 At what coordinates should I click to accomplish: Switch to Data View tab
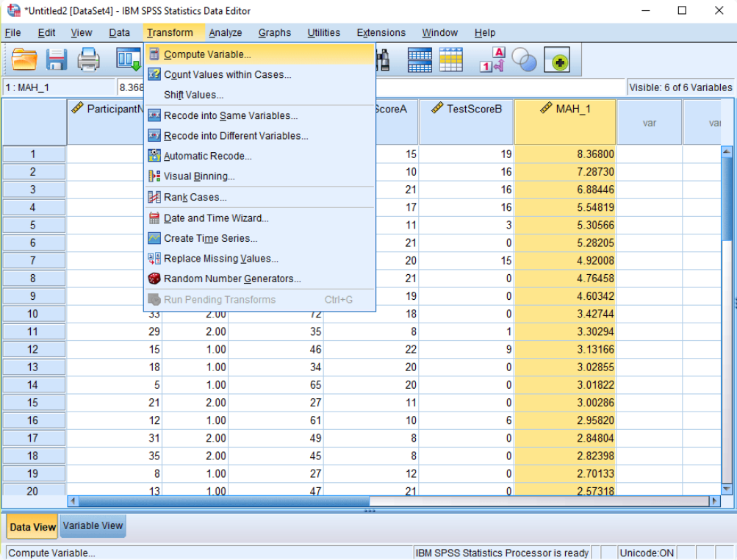[32, 527]
